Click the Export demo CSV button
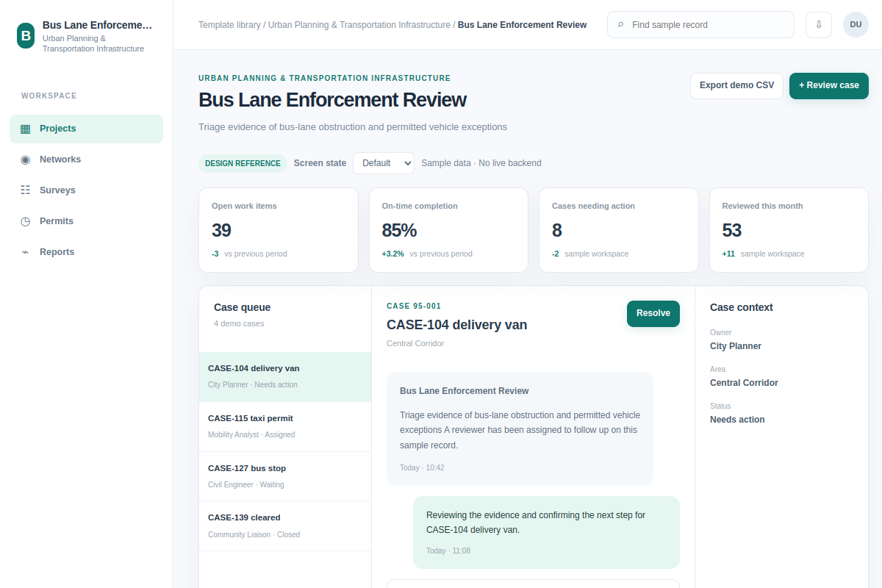 736,86
